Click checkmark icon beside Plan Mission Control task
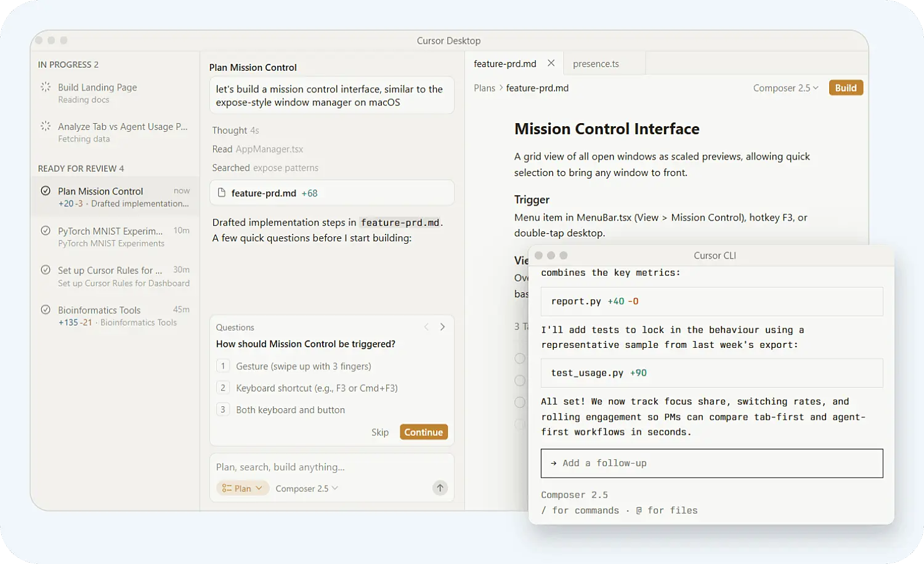Viewport: 924px width, 564px height. [x=46, y=191]
